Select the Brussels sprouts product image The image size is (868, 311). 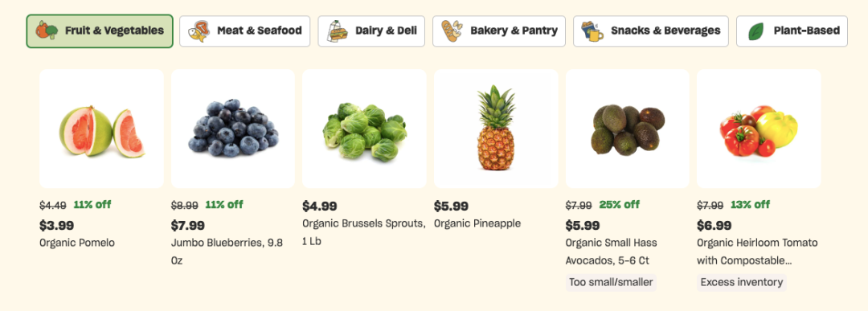pyautogui.click(x=364, y=129)
